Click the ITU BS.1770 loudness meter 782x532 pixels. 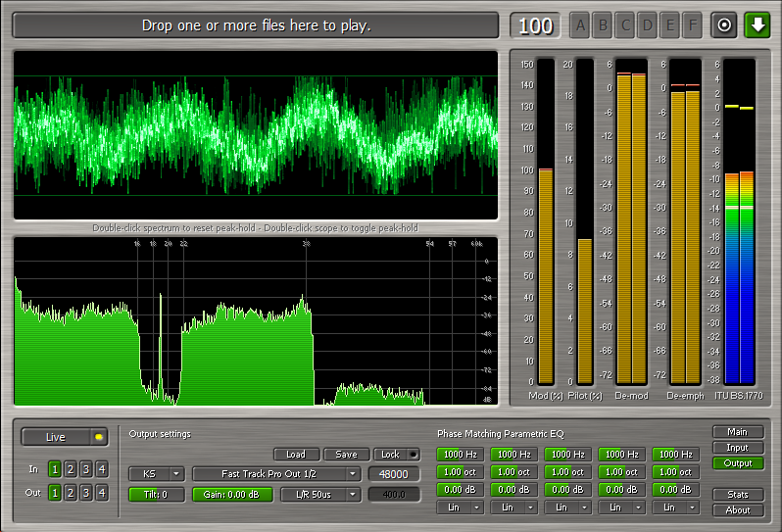[x=739, y=221]
